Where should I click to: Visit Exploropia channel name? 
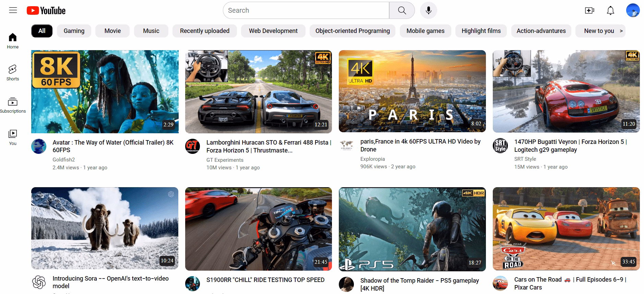click(x=373, y=159)
